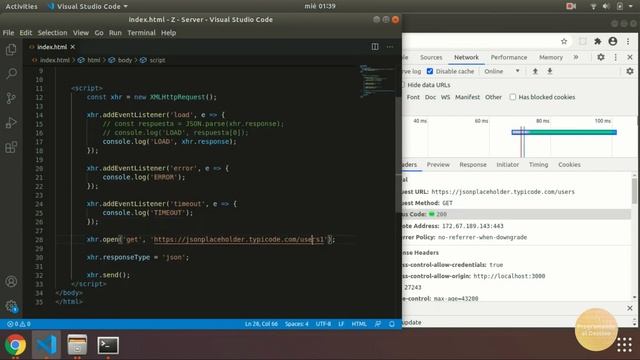Open the Run menu
The width and height of the screenshot is (640, 360).
[115, 33]
